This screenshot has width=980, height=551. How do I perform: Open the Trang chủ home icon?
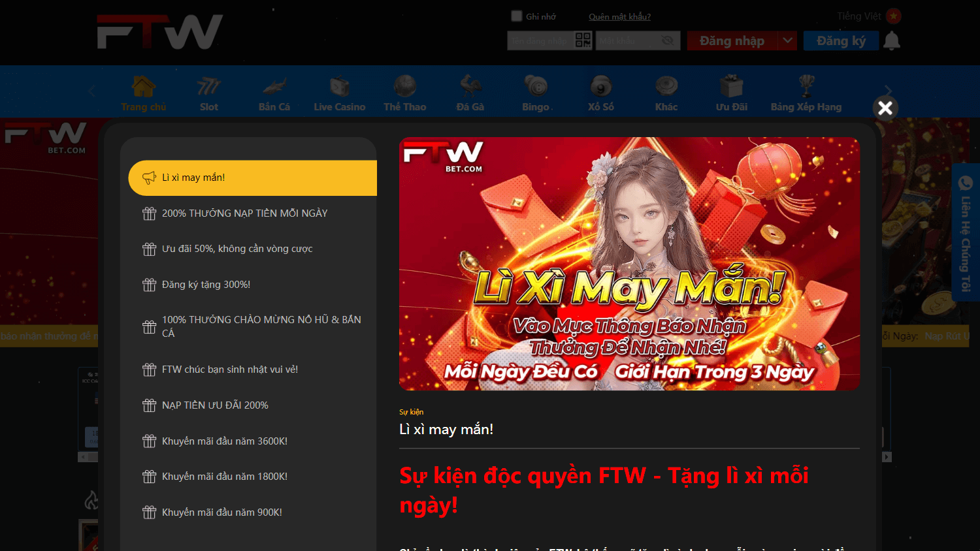click(144, 86)
